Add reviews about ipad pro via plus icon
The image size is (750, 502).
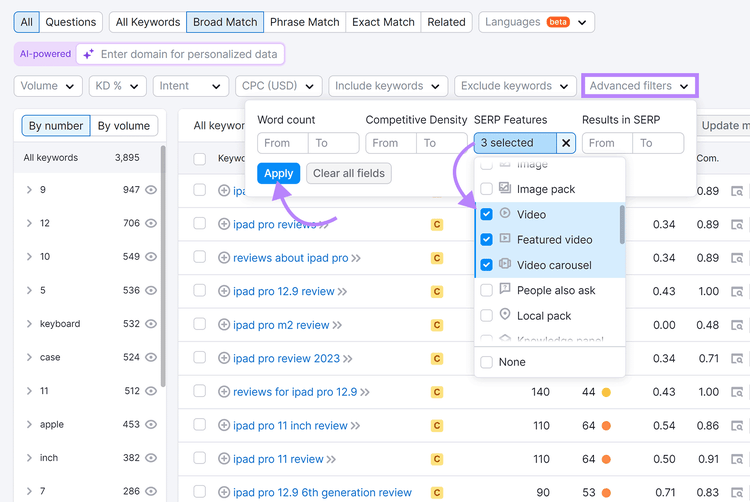tap(224, 258)
